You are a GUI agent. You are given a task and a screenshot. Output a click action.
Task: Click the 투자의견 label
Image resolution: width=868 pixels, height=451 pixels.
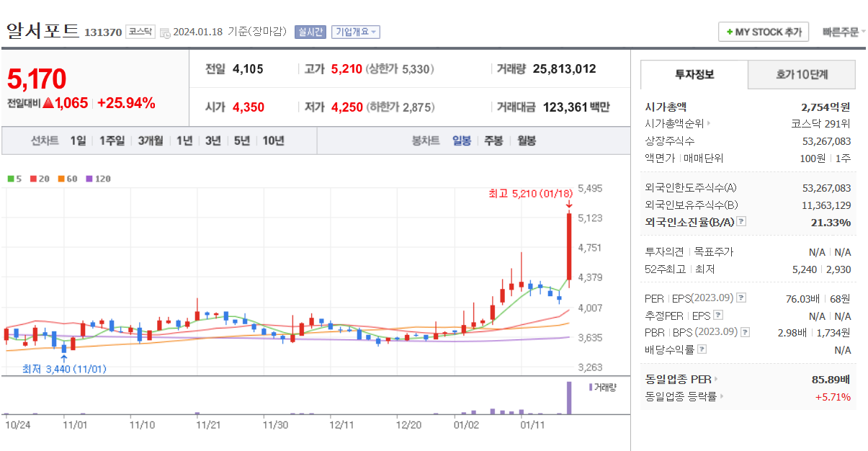(665, 251)
